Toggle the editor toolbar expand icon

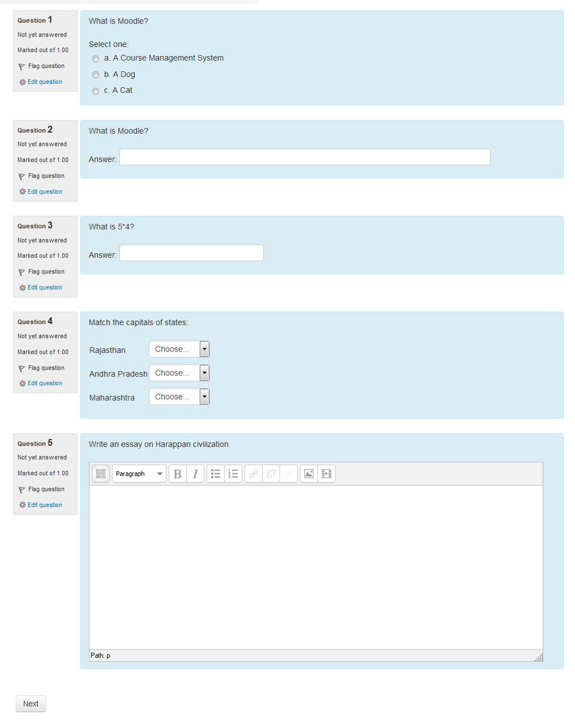(101, 473)
